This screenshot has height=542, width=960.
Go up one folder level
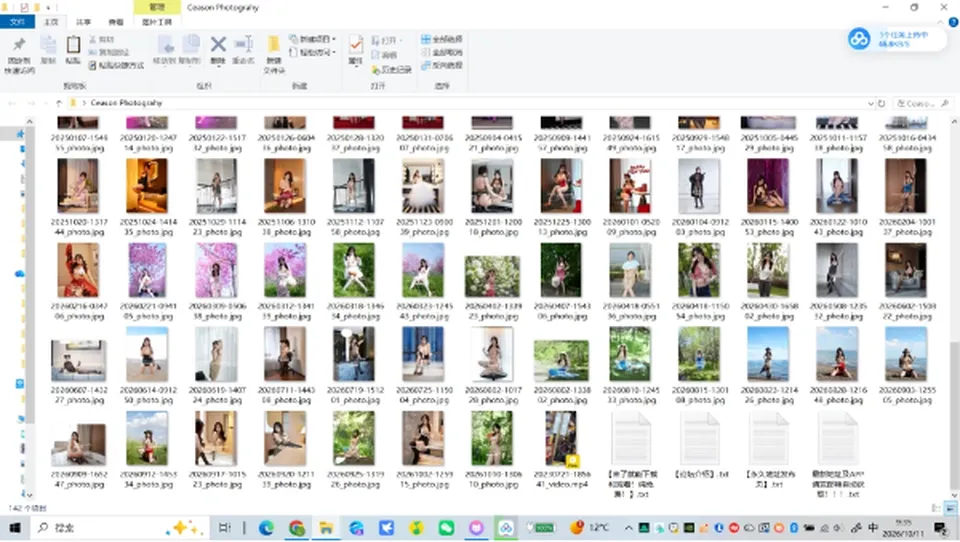(x=59, y=103)
